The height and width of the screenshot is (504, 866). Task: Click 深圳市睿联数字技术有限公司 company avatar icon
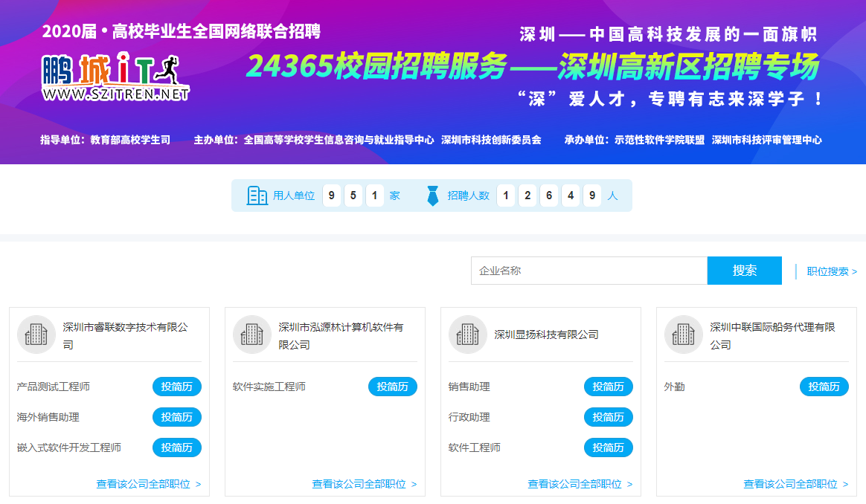(36, 335)
